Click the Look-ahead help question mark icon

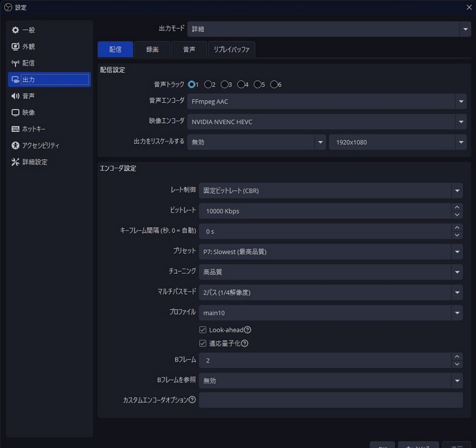point(248,330)
